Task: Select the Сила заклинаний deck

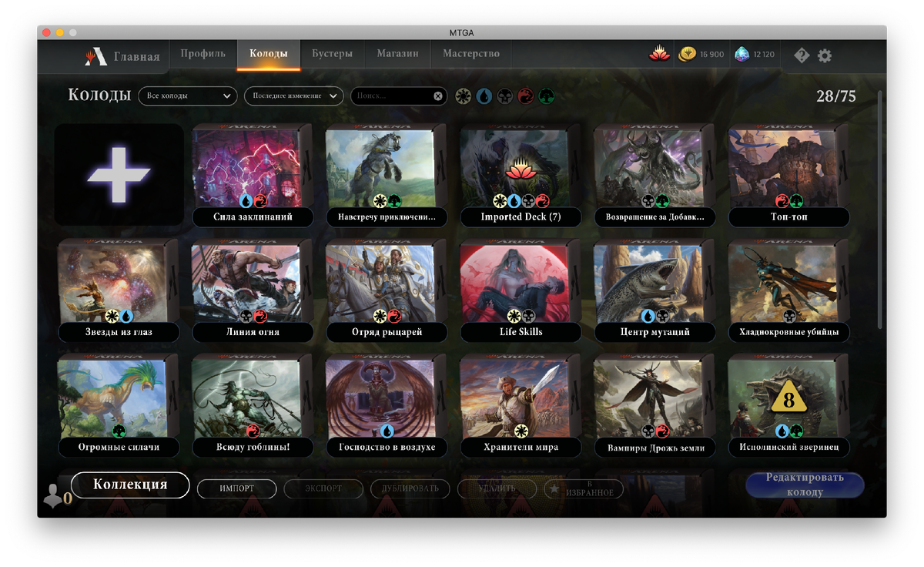Action: (x=253, y=175)
